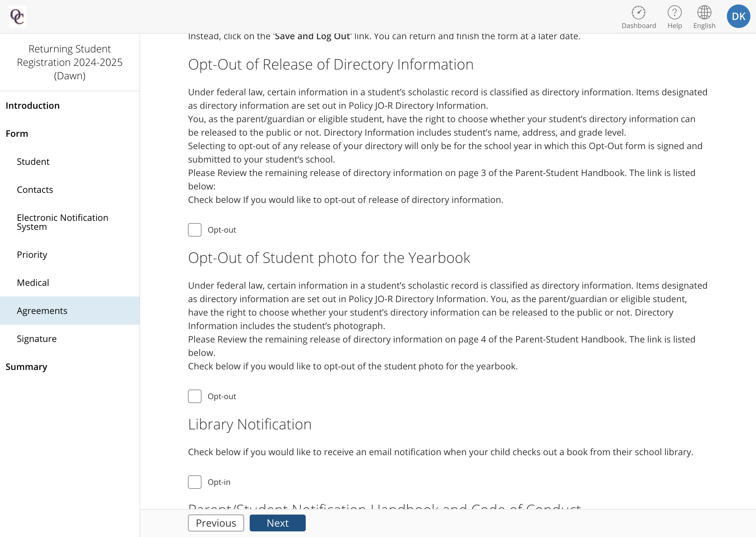Open the Student form page
Viewport: 756px width, 537px height.
click(x=33, y=162)
